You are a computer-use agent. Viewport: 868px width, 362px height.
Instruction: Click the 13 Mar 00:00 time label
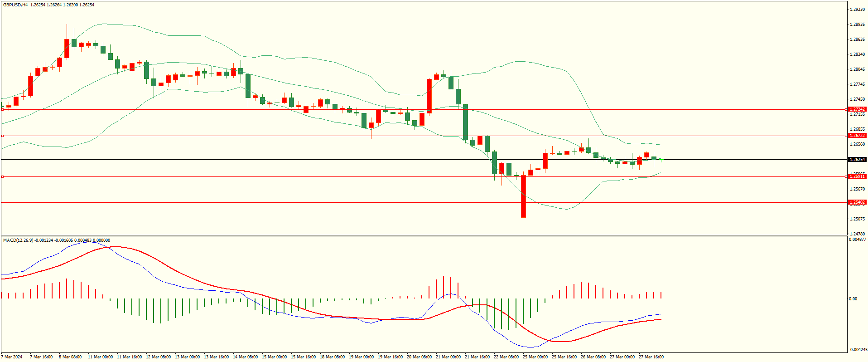(187, 357)
